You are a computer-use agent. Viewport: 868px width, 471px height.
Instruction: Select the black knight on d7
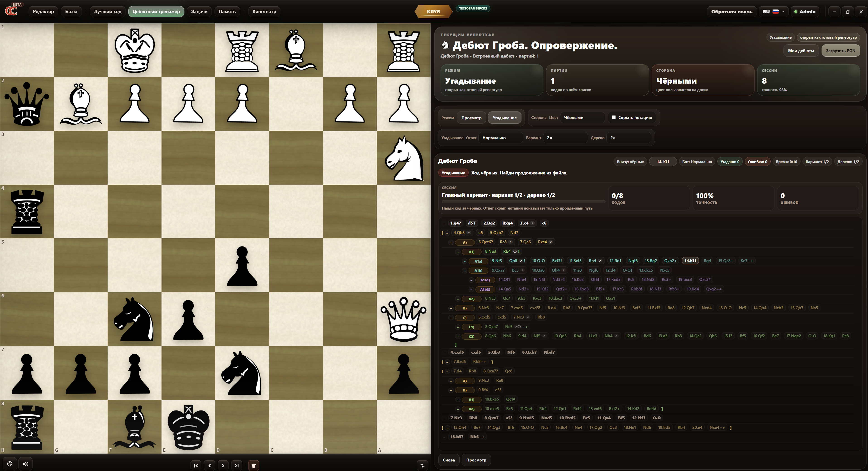click(x=241, y=373)
